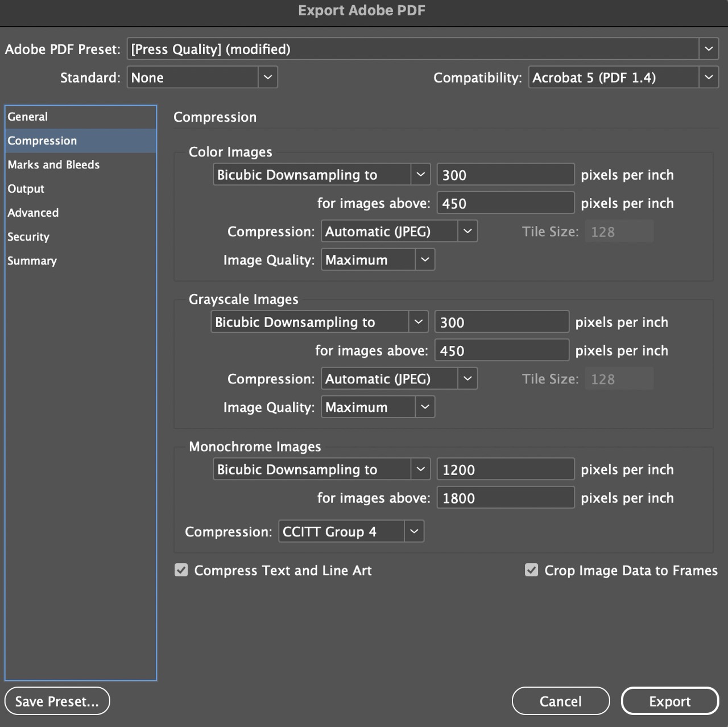Open Grayscale Images Image Quality dropdown
The height and width of the screenshot is (727, 728).
[x=378, y=407]
